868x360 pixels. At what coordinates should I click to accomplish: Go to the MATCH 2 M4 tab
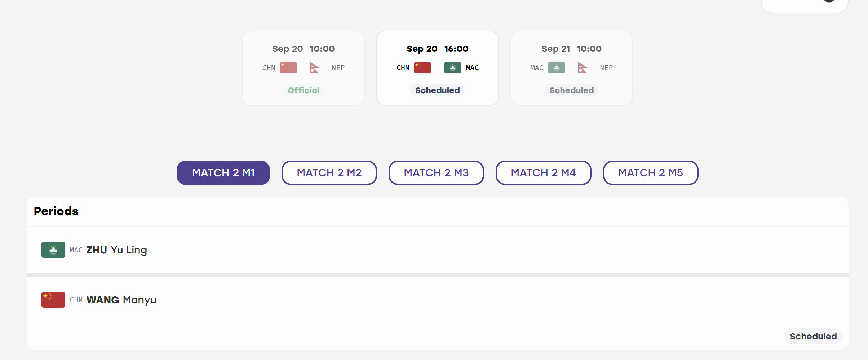(x=543, y=173)
